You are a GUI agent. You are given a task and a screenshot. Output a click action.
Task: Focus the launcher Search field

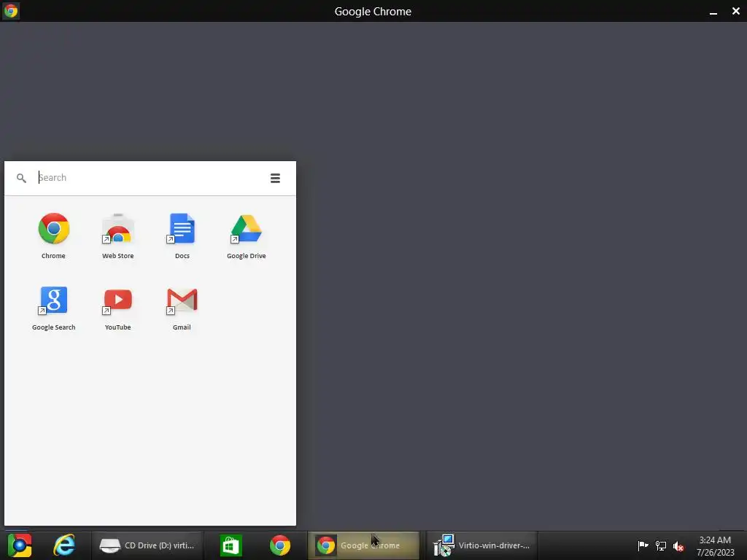150,178
